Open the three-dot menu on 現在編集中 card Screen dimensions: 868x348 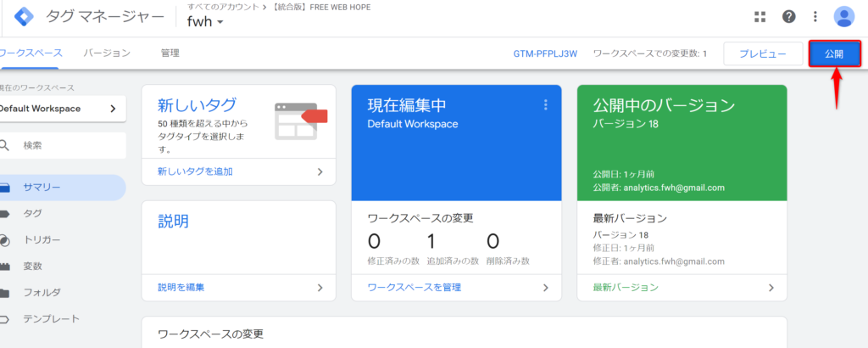click(545, 104)
